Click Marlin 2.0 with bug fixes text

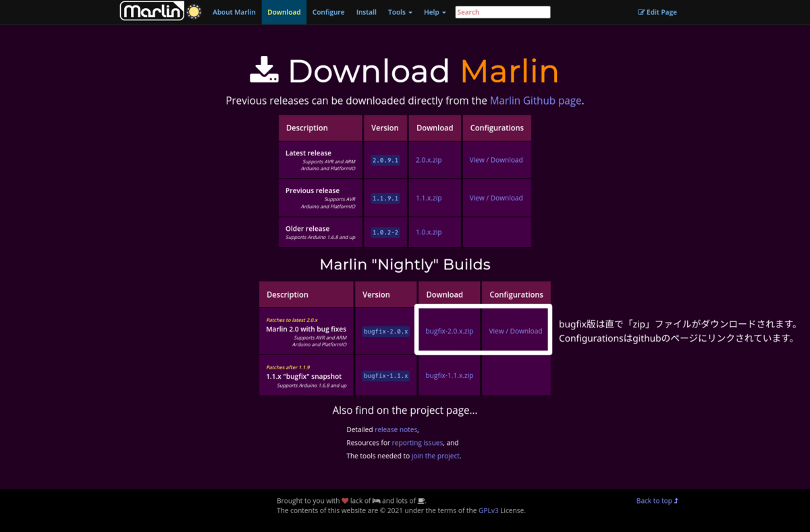pos(306,329)
